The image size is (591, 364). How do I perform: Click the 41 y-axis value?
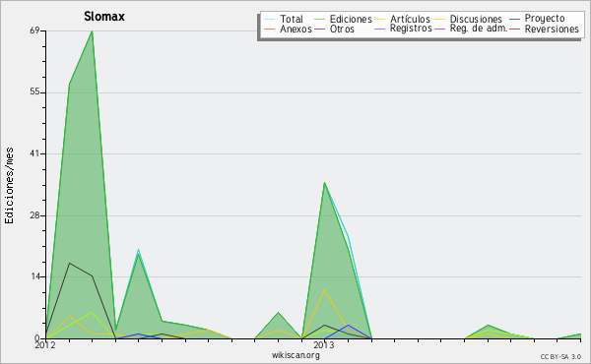35,153
